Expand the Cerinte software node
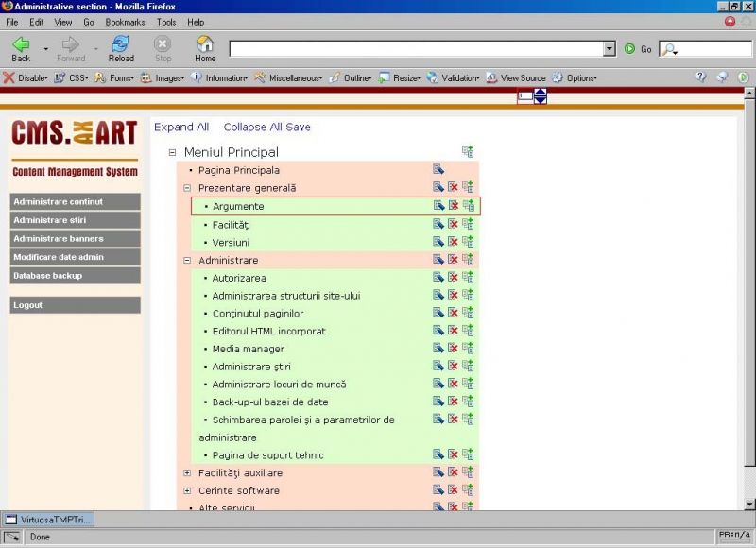 pos(187,490)
